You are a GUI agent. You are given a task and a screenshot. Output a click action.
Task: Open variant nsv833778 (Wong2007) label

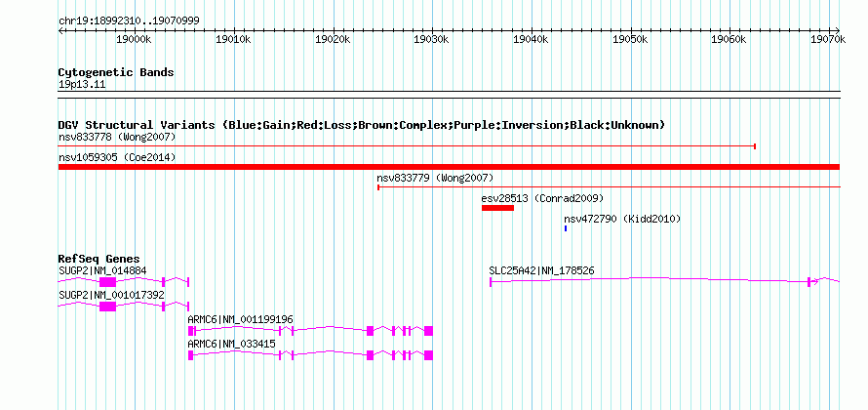coord(117,137)
